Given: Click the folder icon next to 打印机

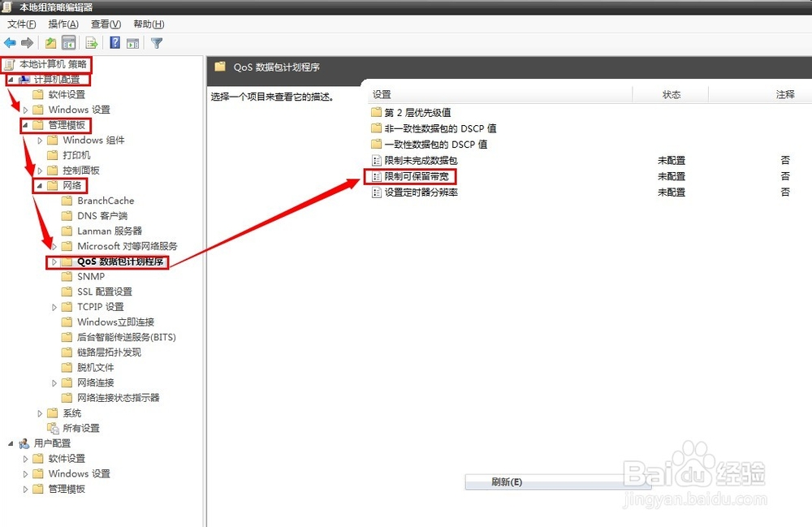Looking at the screenshot, I should pos(52,155).
